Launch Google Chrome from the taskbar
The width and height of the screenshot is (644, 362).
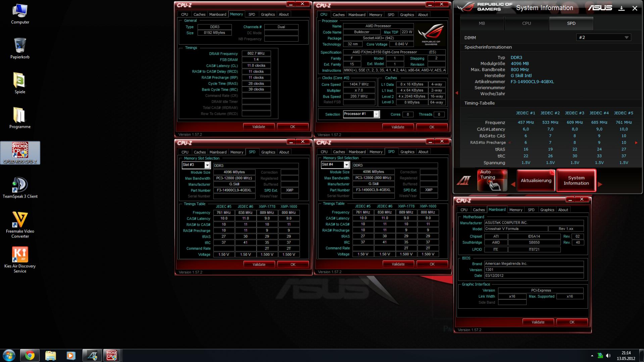[x=30, y=355]
